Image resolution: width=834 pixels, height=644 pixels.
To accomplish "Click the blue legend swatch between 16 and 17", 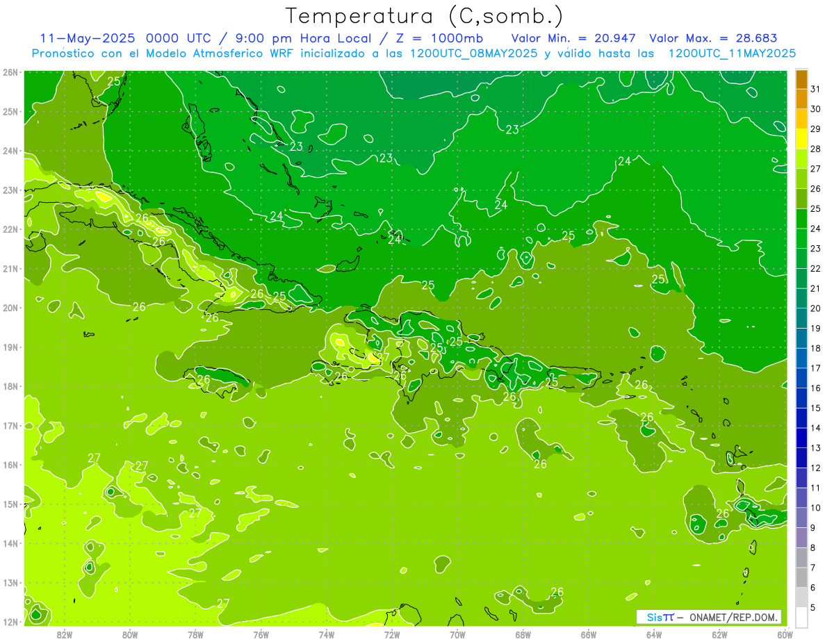I will pos(801,378).
